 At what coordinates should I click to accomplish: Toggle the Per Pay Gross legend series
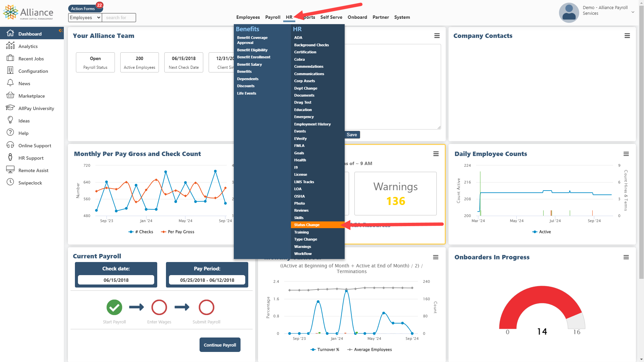[x=178, y=232]
